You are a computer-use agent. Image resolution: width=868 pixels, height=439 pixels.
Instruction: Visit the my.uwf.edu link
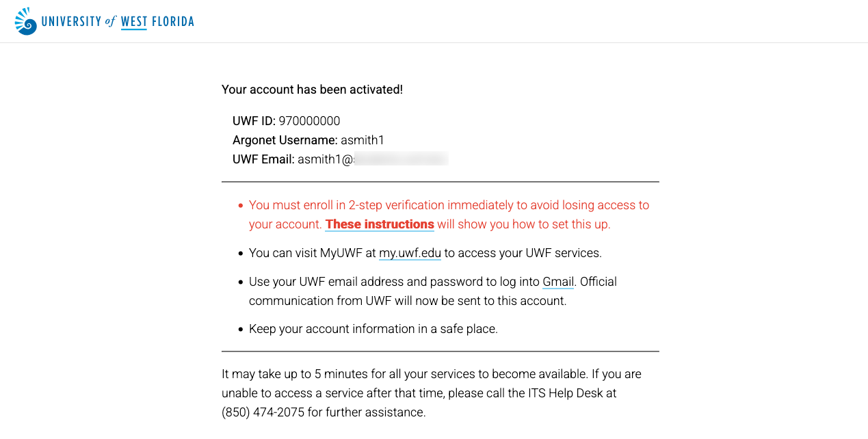point(410,253)
